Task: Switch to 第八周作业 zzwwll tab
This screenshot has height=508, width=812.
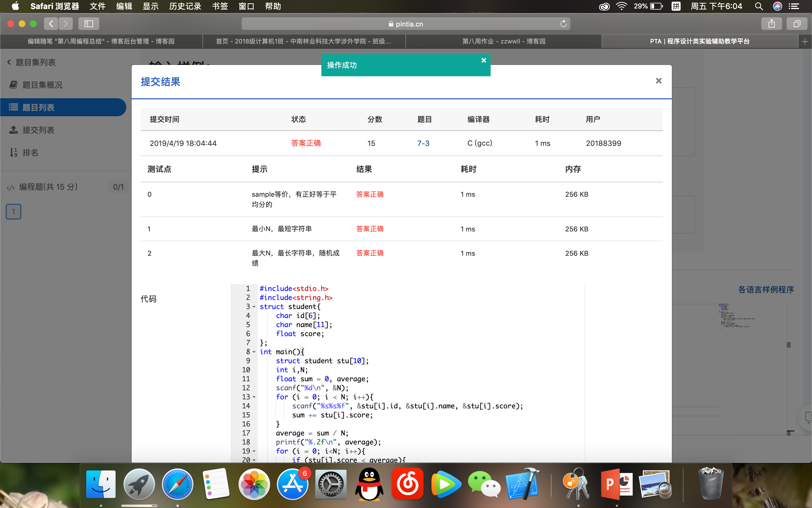Action: pos(504,41)
